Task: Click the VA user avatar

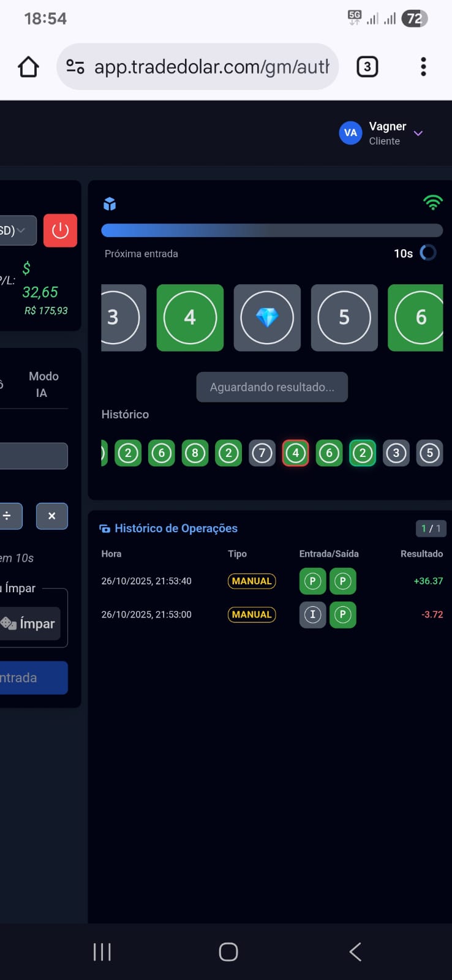Action: pos(350,133)
